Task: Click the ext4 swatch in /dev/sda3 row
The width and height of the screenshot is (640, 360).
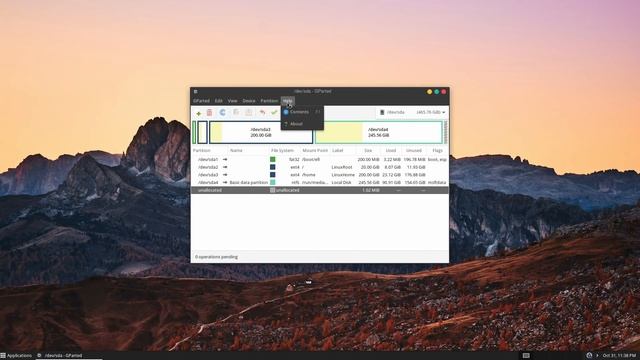Action: 273,175
